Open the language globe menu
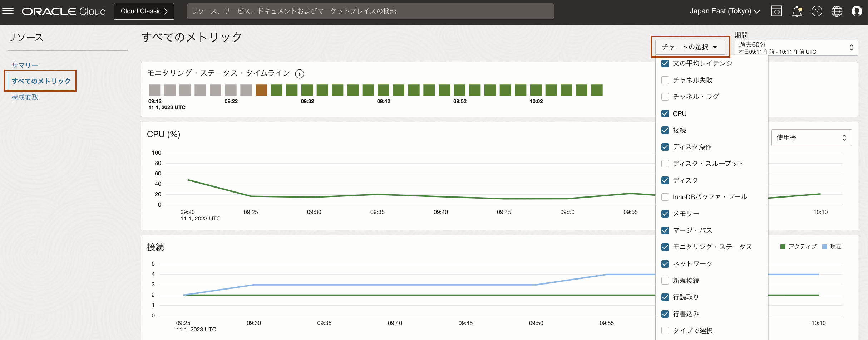The width and height of the screenshot is (868, 340). click(837, 11)
